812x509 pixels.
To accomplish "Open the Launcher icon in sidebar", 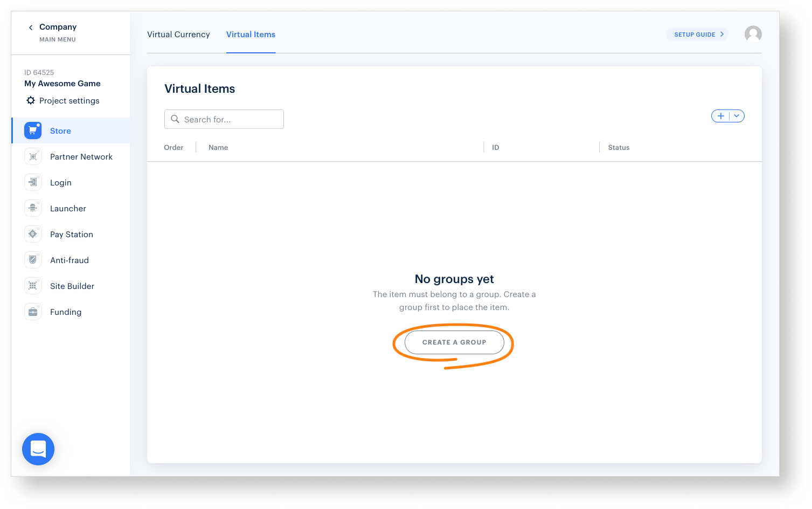I will click(x=33, y=208).
